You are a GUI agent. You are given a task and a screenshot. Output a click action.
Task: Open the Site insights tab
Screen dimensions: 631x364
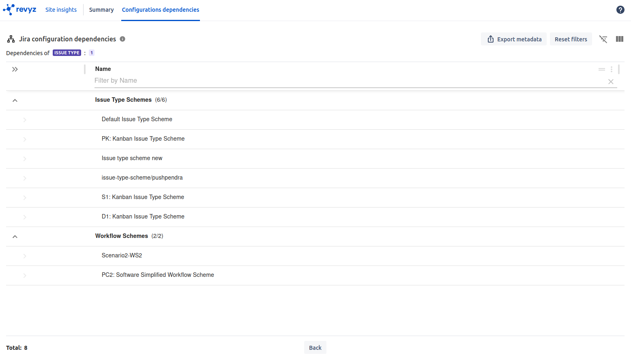tap(61, 9)
